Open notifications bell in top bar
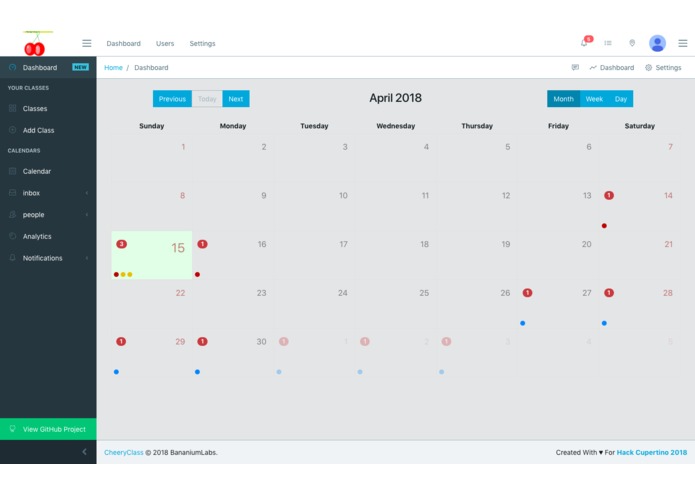 pyautogui.click(x=584, y=43)
